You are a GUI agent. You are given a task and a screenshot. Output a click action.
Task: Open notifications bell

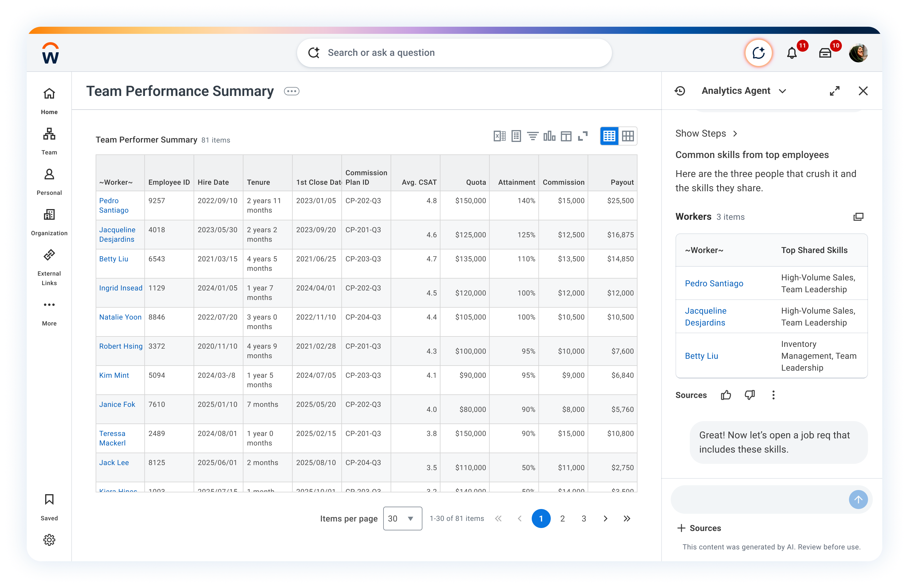tap(792, 53)
